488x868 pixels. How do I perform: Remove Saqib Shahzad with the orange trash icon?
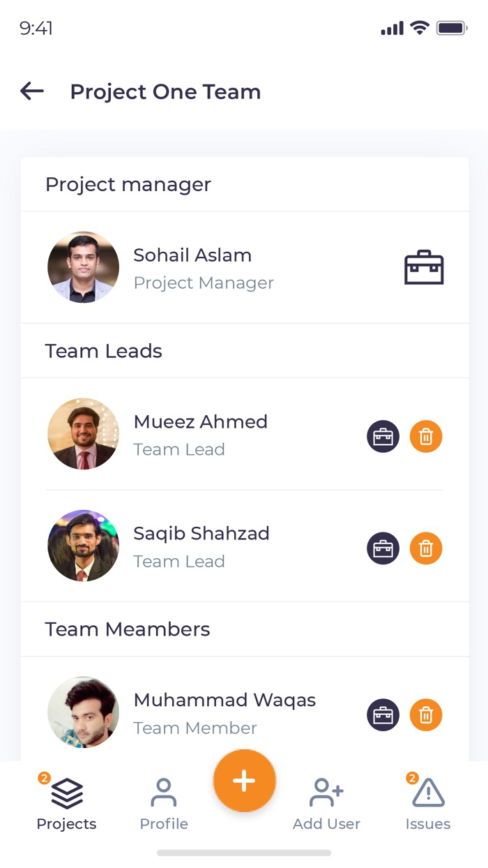point(426,548)
